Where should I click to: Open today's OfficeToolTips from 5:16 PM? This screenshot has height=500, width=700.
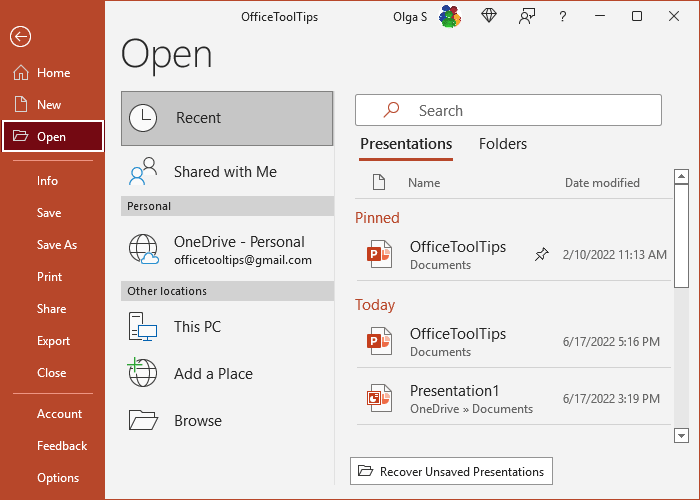pos(514,342)
